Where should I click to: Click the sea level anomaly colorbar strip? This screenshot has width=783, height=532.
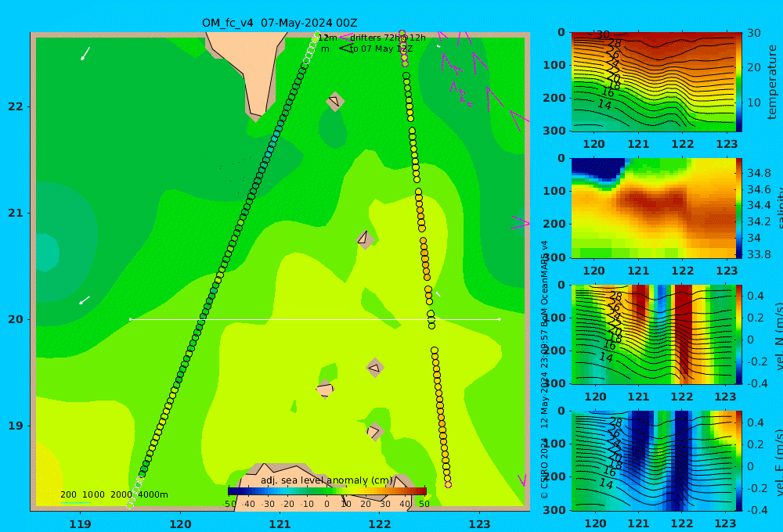(327, 491)
